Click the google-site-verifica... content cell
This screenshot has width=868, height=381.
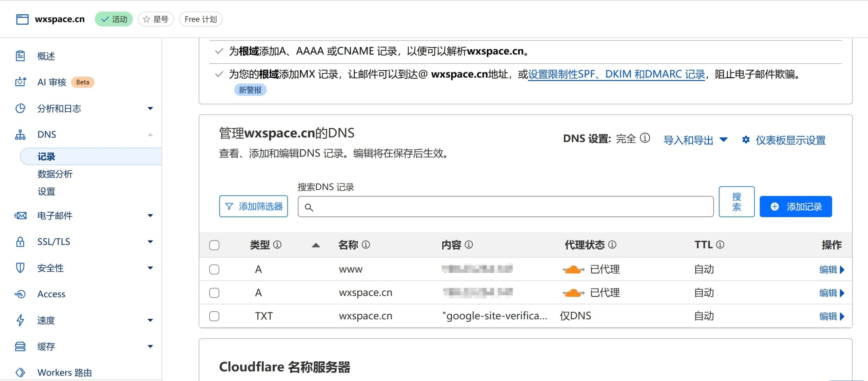495,316
